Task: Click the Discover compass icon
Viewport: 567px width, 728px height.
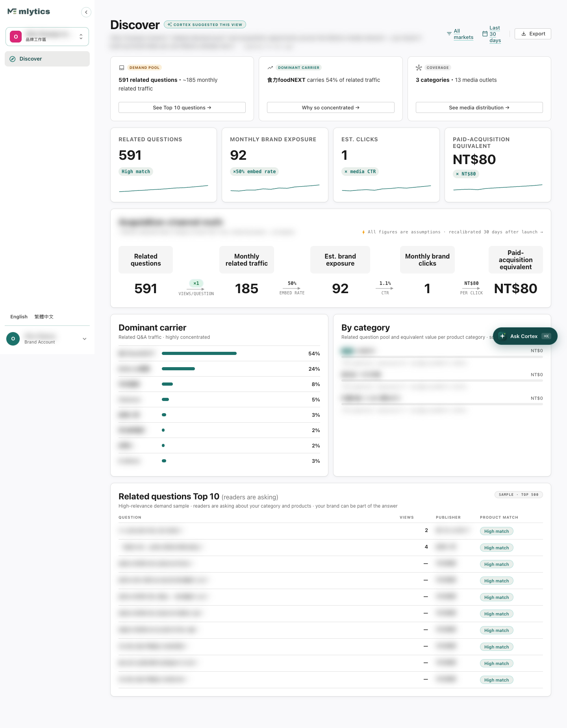Action: [13, 59]
